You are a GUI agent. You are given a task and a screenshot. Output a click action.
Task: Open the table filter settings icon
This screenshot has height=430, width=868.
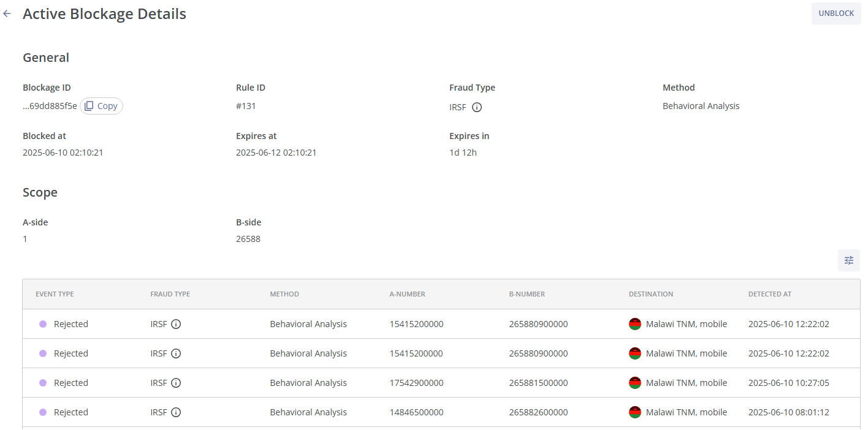click(x=849, y=260)
